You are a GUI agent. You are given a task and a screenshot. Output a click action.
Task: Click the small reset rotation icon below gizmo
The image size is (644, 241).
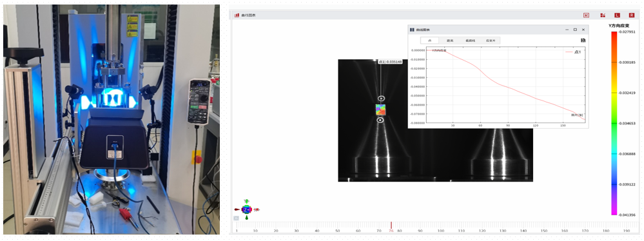click(x=236, y=218)
